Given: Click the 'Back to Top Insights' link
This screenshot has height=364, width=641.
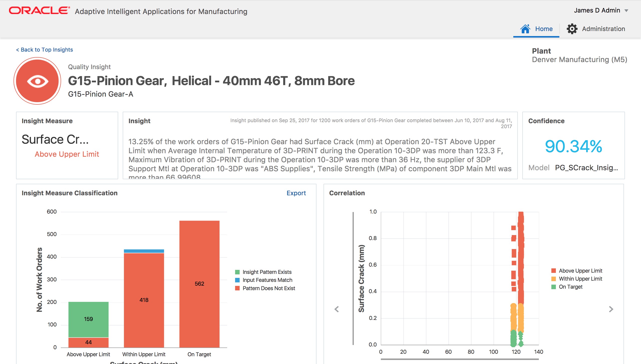Looking at the screenshot, I should 44,50.
